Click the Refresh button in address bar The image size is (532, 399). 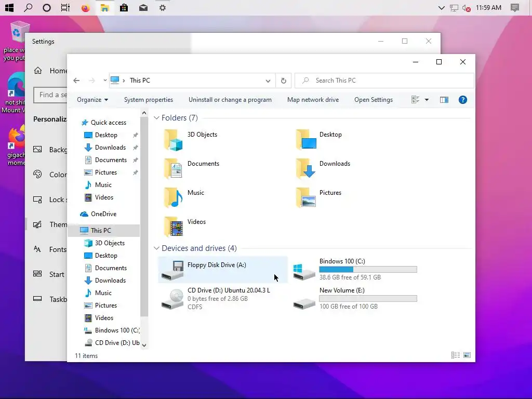(x=284, y=81)
